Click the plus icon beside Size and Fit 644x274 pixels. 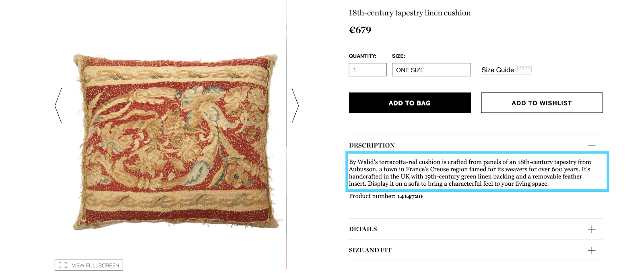(592, 250)
